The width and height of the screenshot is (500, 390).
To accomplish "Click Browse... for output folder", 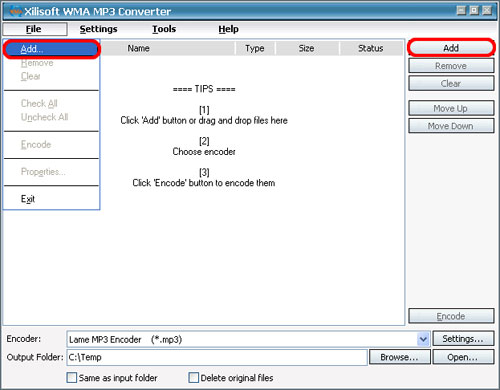I will (399, 357).
